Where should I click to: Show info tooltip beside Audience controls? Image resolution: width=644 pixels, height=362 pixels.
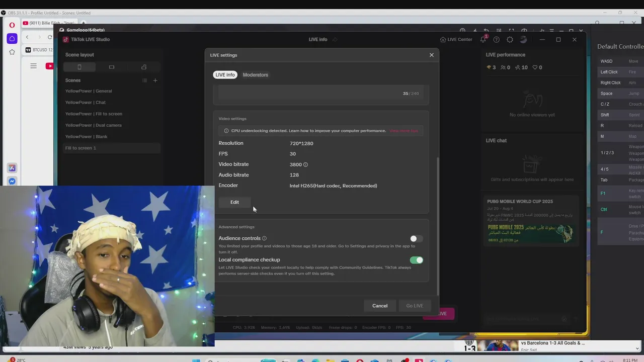pos(264,238)
